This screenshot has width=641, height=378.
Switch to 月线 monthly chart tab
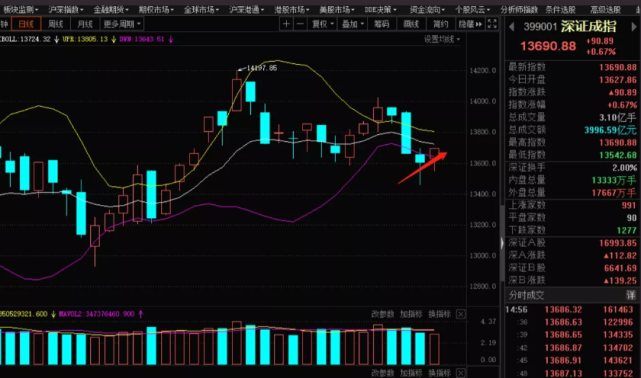[85, 24]
